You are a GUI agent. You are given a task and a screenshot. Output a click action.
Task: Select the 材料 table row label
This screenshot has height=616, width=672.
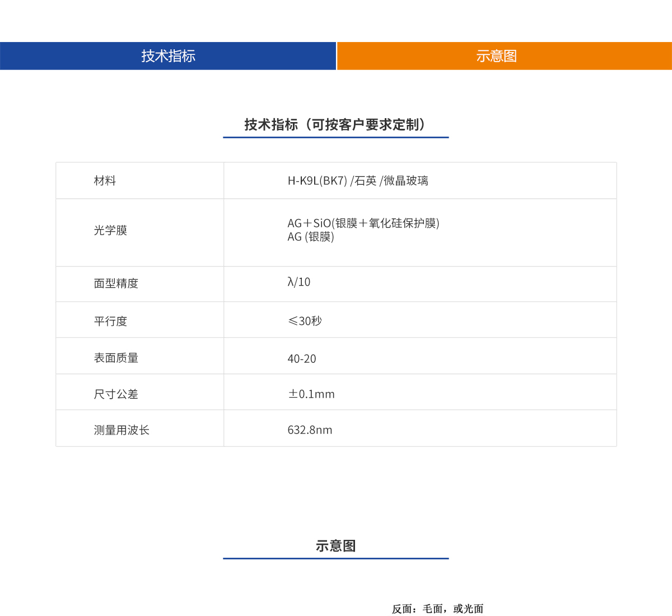tap(104, 180)
